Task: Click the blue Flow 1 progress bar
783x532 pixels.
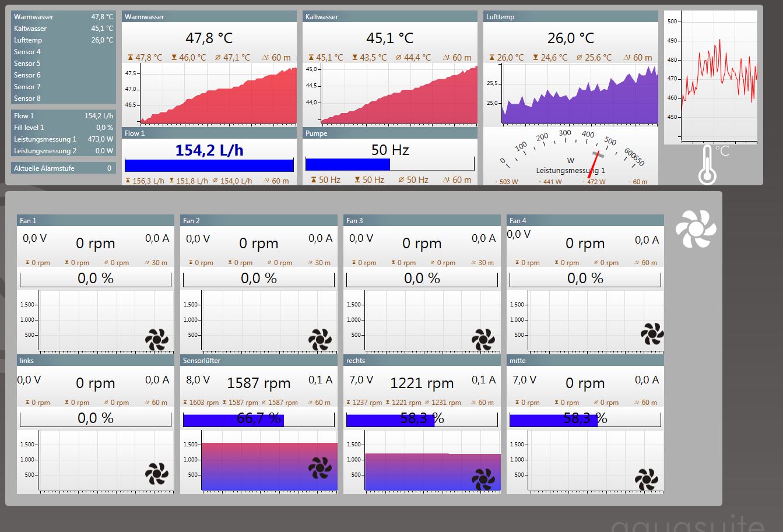Action: click(209, 165)
